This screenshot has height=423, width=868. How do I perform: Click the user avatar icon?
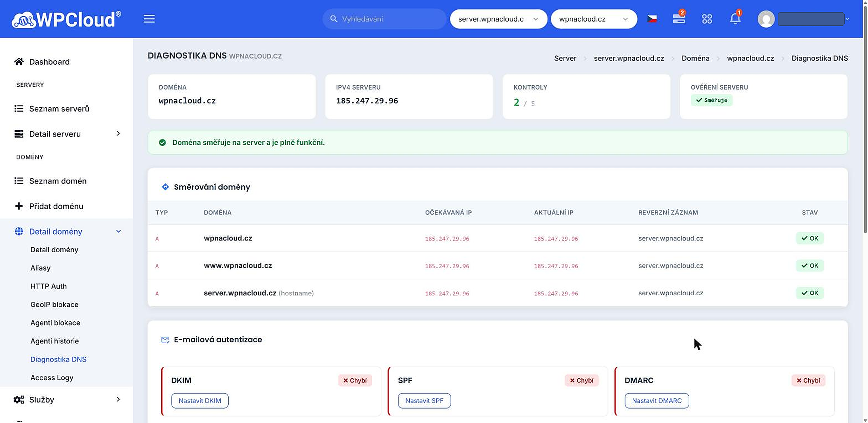pyautogui.click(x=766, y=19)
